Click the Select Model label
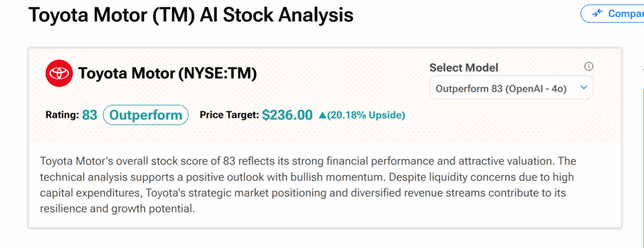 (x=464, y=67)
